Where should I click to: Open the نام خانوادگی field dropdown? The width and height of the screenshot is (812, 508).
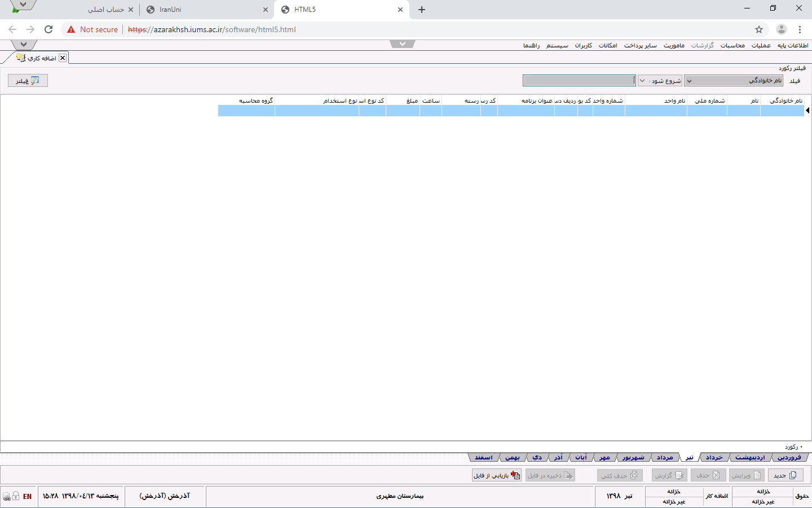click(x=733, y=81)
